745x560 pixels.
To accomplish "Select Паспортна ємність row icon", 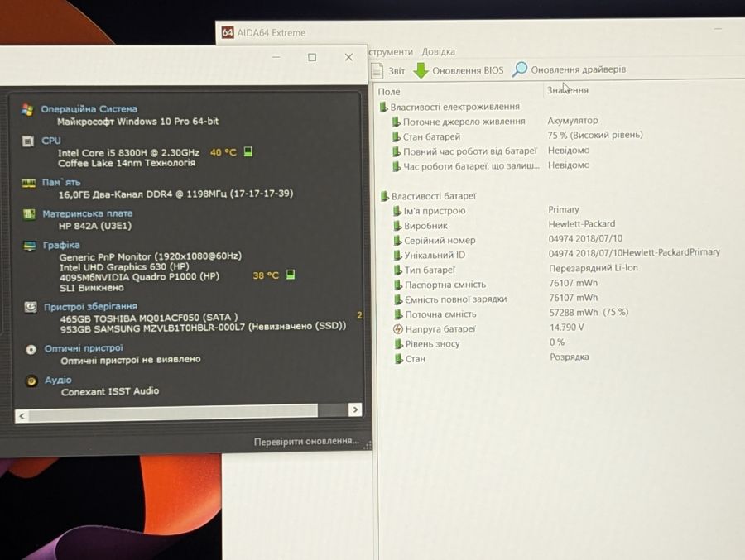I will coord(398,285).
